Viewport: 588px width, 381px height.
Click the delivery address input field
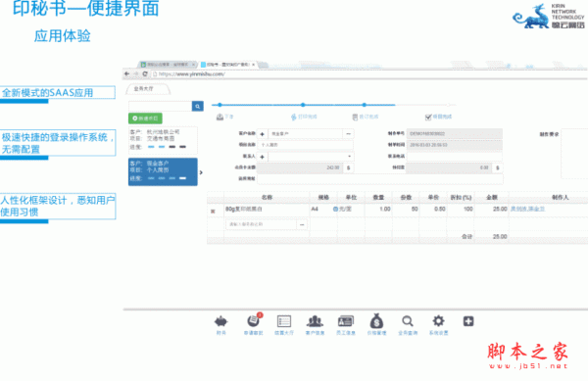[x=380, y=179]
